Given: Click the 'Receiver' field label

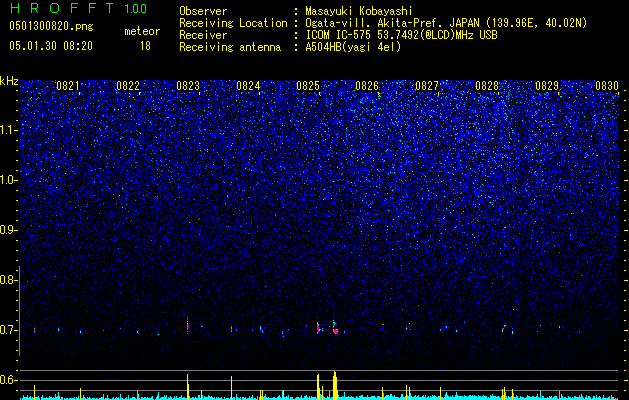Looking at the screenshot, I should point(203,35).
